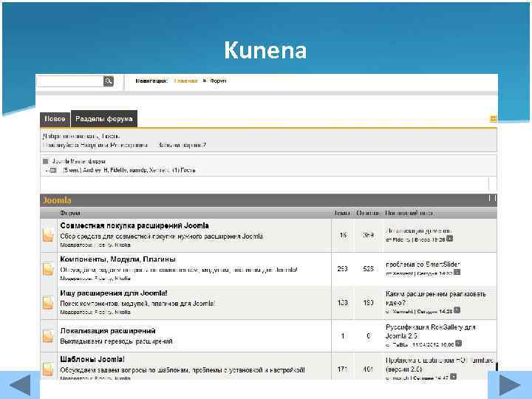Screen dimensions: 532x399
Task: Click last-post arrow icon in Совместная покупка row
Action: pos(449,239)
